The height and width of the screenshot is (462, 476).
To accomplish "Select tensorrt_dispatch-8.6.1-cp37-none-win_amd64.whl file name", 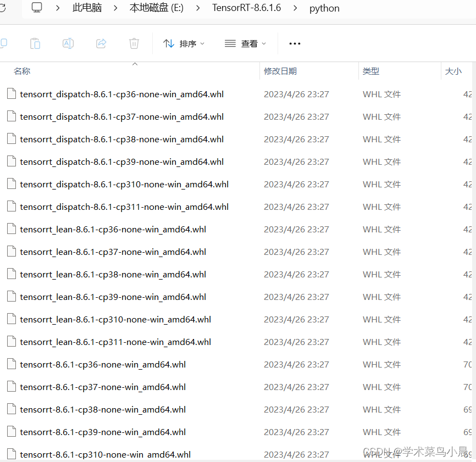I will 121,117.
